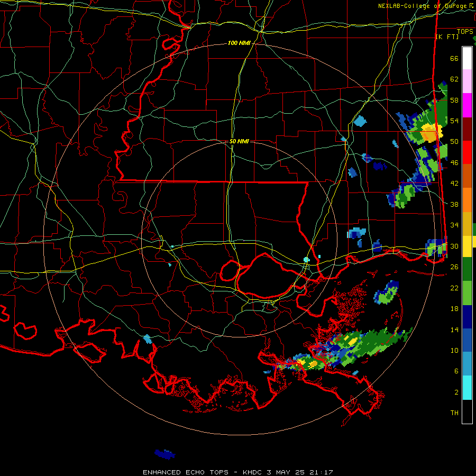Image resolution: width=476 pixels, height=476 pixels.
Task: Click the legend value '10'
Action: coord(454,350)
